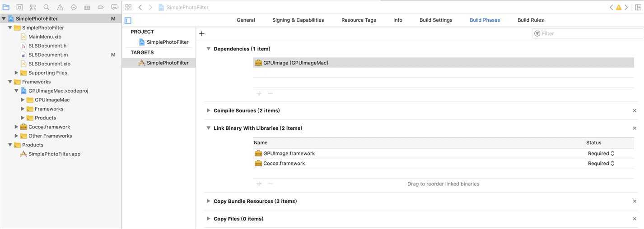The image size is (644, 229).
Task: Remove selected dependency with minus button
Action: coord(270,93)
